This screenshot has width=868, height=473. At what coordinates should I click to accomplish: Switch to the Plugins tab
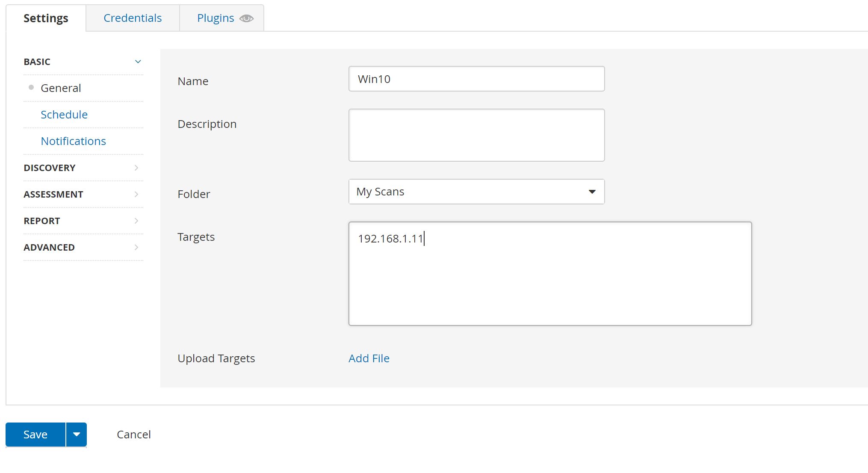pyautogui.click(x=216, y=18)
